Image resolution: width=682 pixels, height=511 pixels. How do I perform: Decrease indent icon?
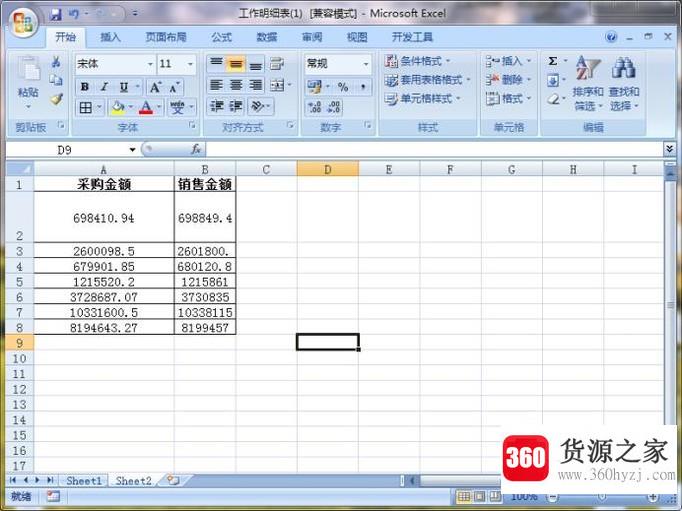[x=217, y=106]
